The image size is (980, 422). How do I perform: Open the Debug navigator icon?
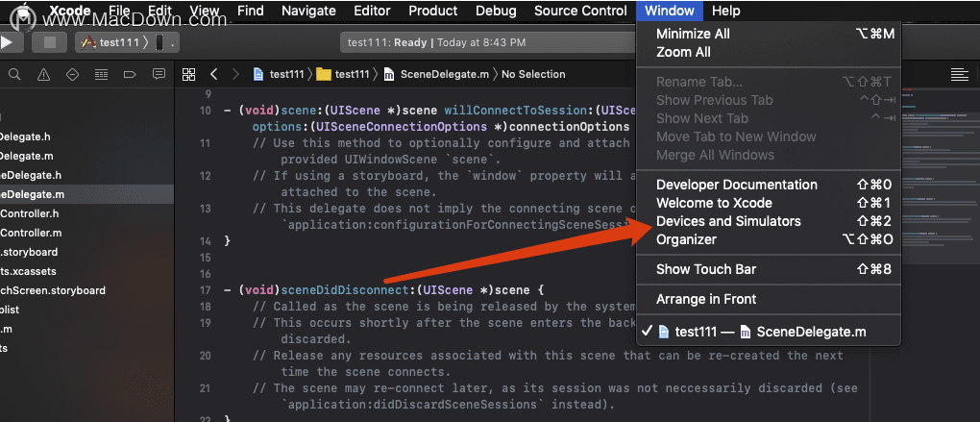click(x=101, y=74)
